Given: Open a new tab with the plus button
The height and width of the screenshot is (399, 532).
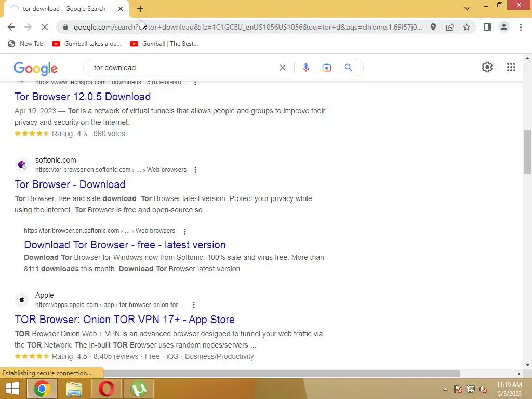Looking at the screenshot, I should click(140, 9).
